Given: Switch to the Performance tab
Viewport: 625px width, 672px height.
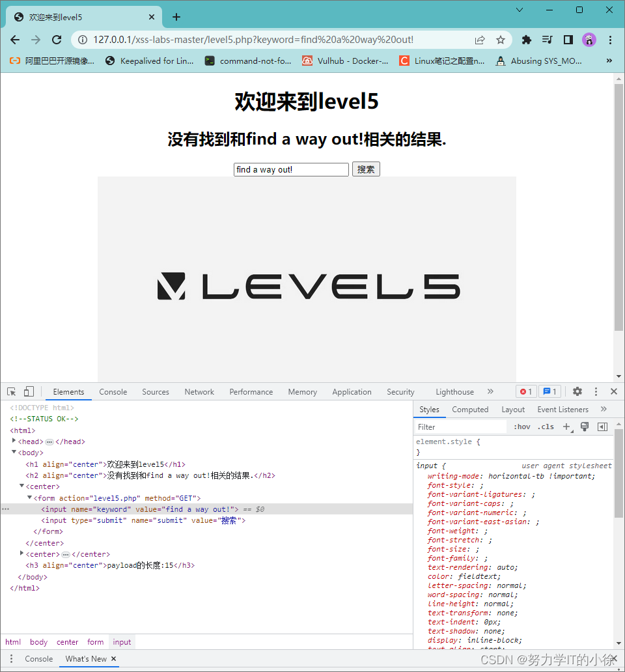Looking at the screenshot, I should click(251, 392).
